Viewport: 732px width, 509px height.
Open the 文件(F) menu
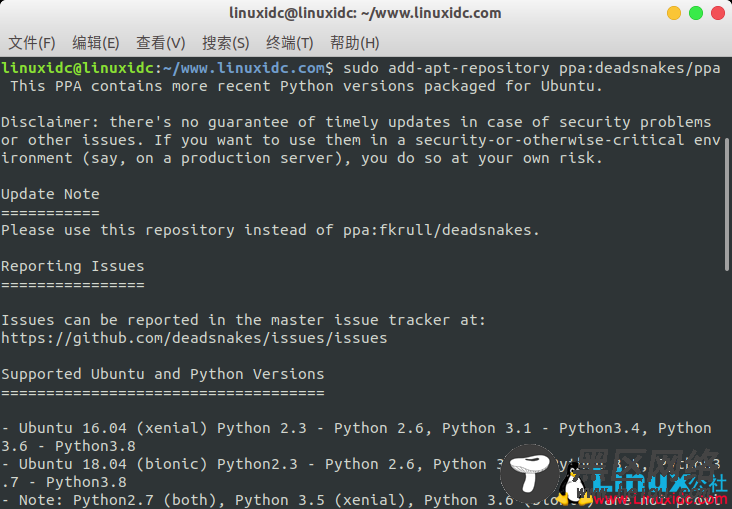(32, 43)
